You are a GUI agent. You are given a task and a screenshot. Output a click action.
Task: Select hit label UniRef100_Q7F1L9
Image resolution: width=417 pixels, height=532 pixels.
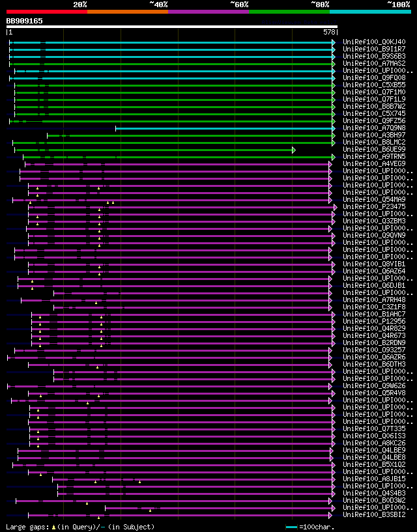(x=374, y=100)
